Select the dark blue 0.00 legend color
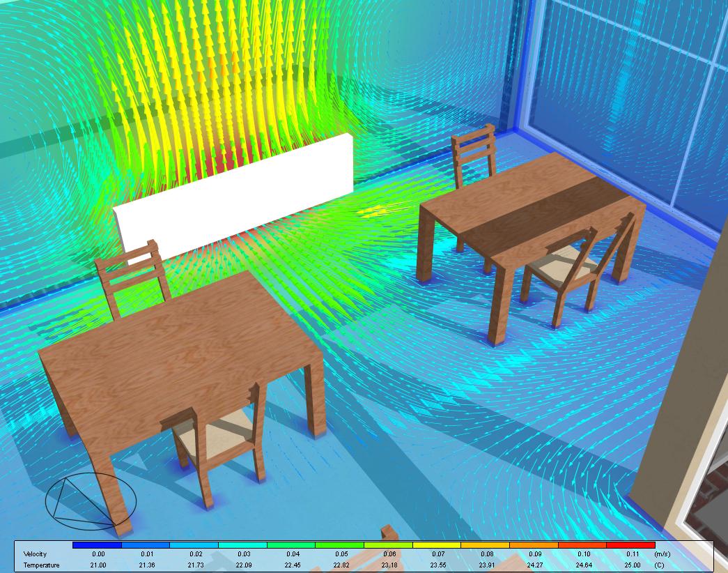 click(x=97, y=545)
